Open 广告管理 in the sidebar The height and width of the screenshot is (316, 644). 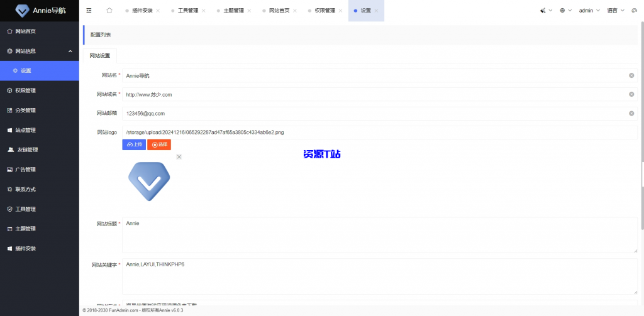click(40, 170)
